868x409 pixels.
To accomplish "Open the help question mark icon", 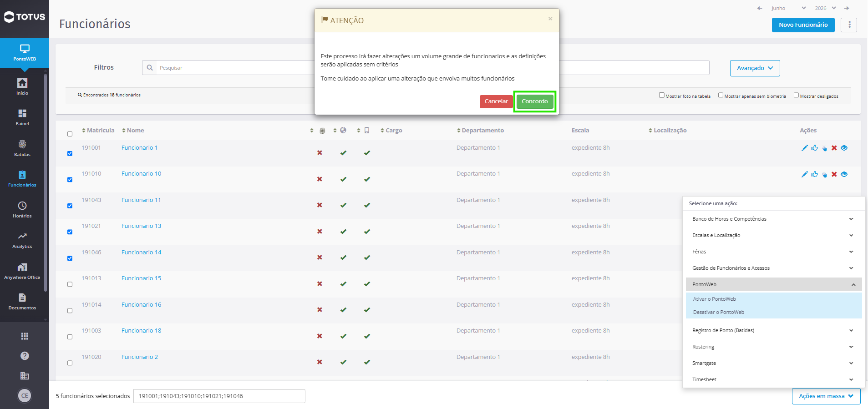I will [x=25, y=356].
